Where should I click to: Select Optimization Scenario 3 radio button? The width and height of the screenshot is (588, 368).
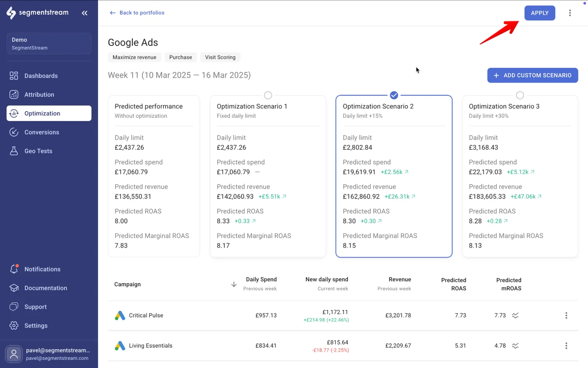(x=520, y=95)
